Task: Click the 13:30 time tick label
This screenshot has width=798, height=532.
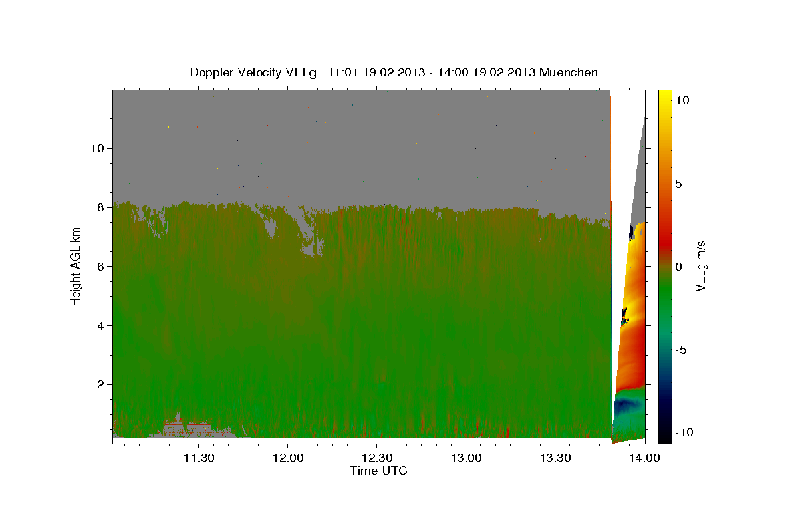Action: (555, 458)
